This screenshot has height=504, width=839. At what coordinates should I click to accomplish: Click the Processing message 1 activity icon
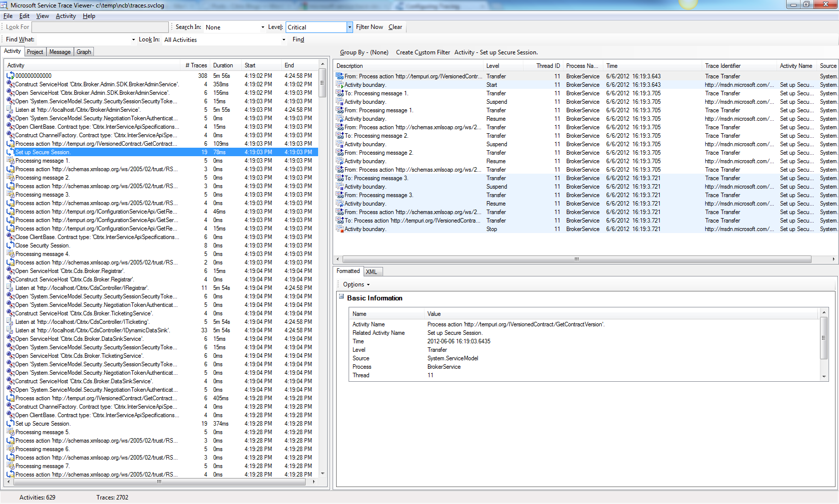pyautogui.click(x=10, y=161)
